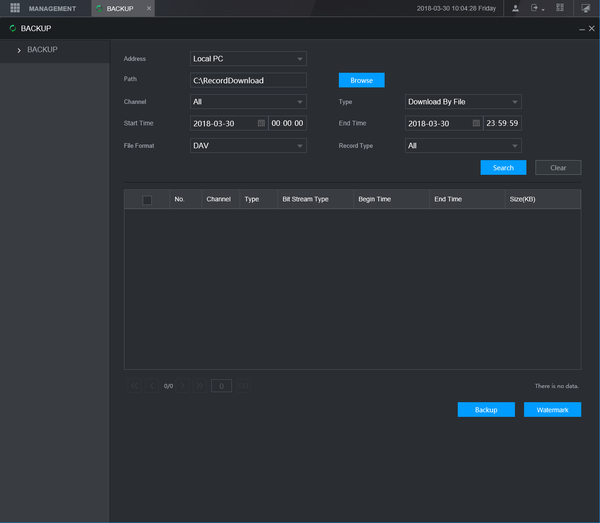Click the QR code icon

560,8
